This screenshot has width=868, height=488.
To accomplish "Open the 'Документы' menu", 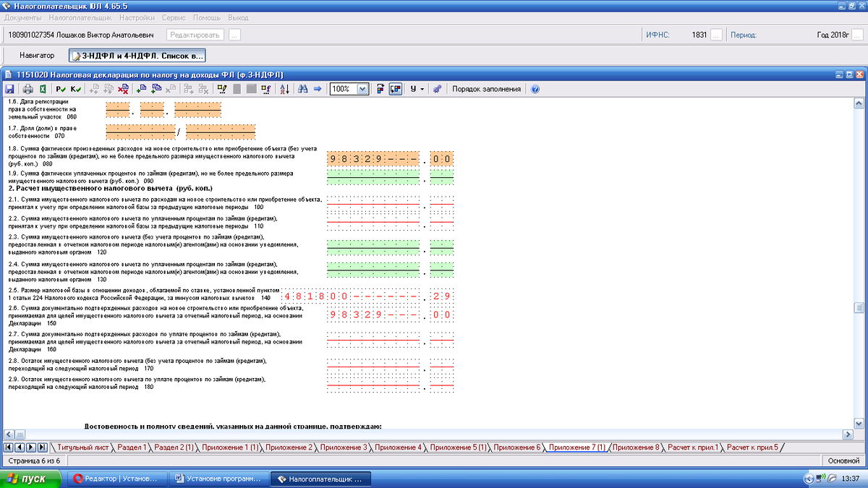I will [23, 17].
